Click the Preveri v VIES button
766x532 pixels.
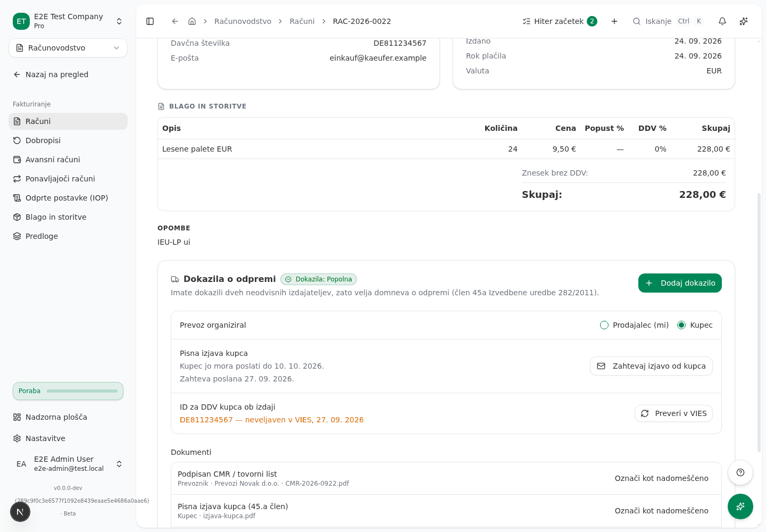pos(673,413)
